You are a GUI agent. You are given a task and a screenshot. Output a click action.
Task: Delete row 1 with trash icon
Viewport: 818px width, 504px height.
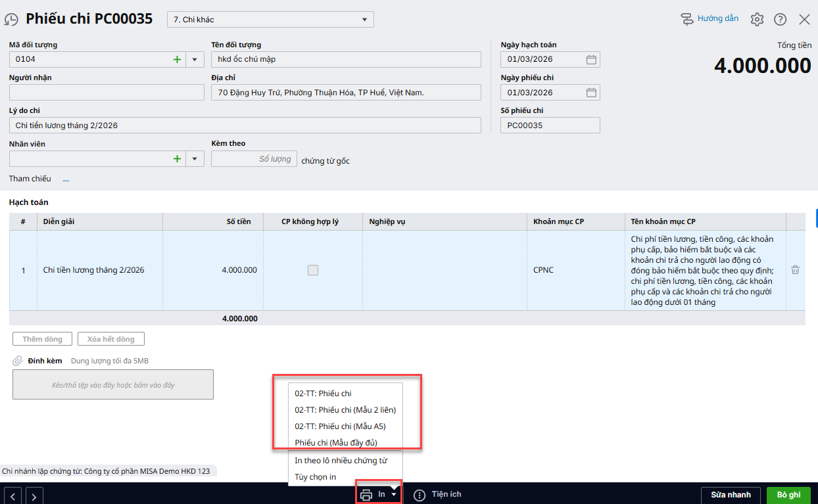tap(795, 270)
